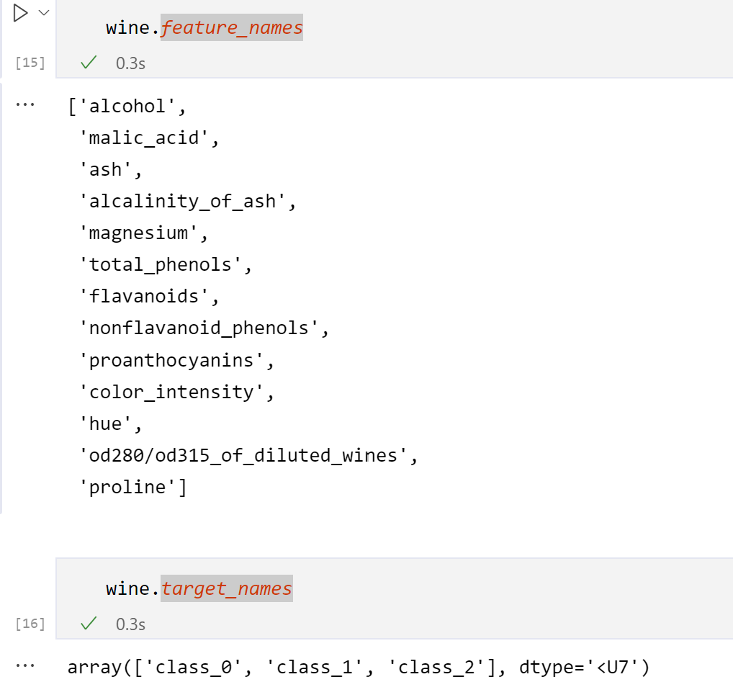733x700 pixels.
Task: Click the execution count label [15]
Action: point(29,63)
